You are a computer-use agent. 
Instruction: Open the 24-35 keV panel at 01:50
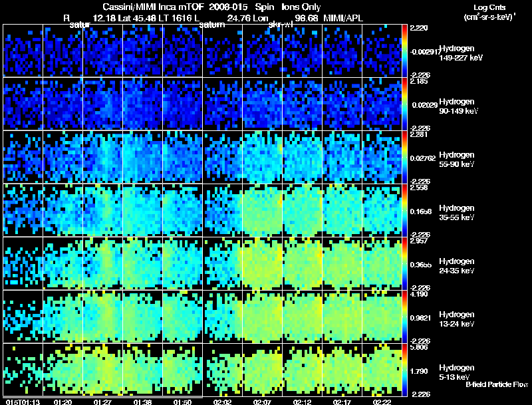(x=182, y=263)
